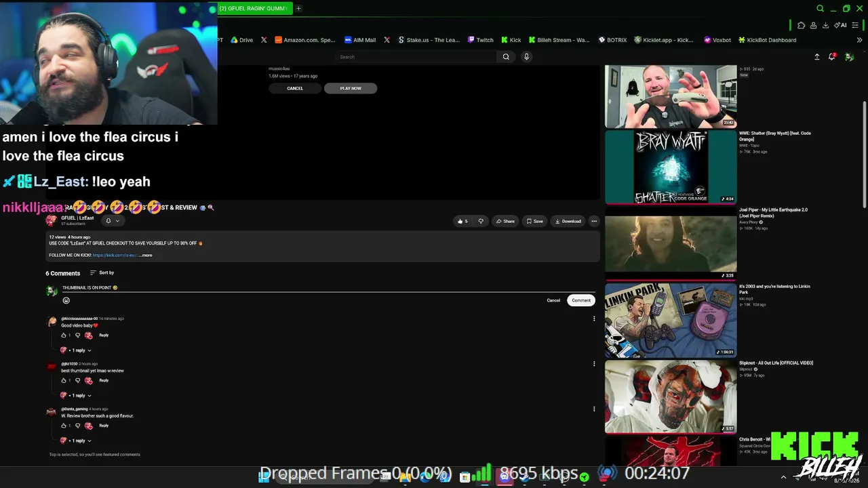Open the WWE Shatter (Bray Wyatt) video thumbnail

click(671, 167)
